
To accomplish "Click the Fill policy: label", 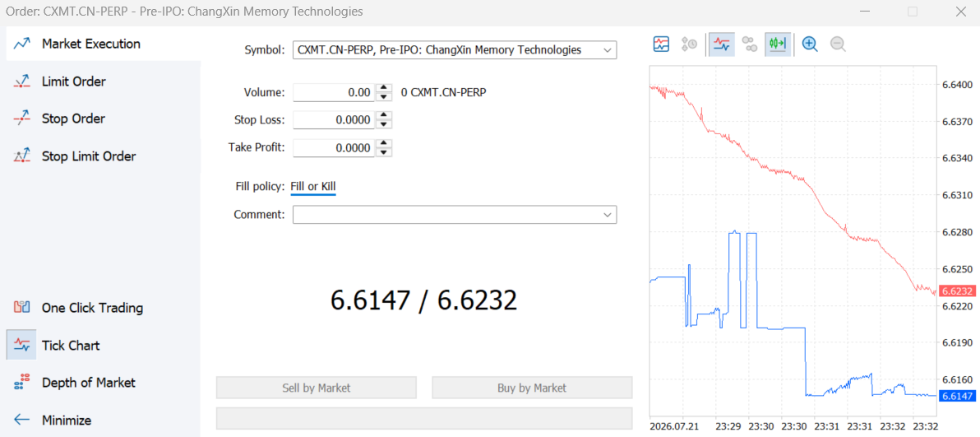I will pos(260,187).
